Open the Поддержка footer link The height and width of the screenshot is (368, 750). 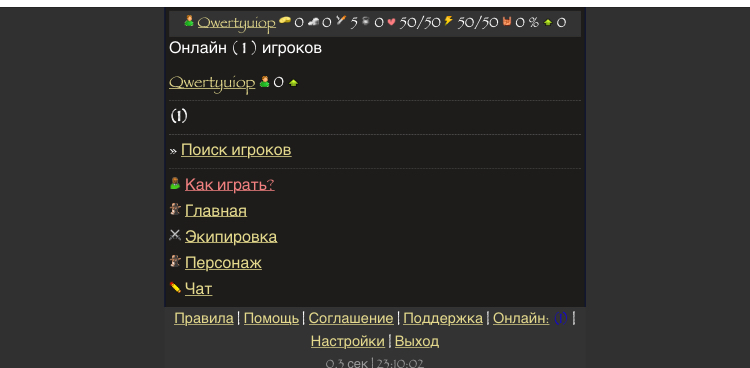pos(443,318)
